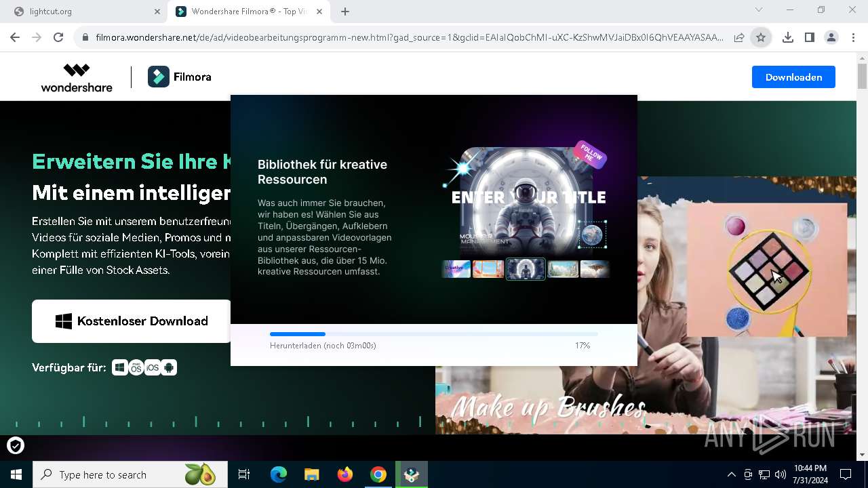Viewport: 868px width, 488px height.
Task: Launch Microsoft Edge from taskbar
Action: (279, 474)
